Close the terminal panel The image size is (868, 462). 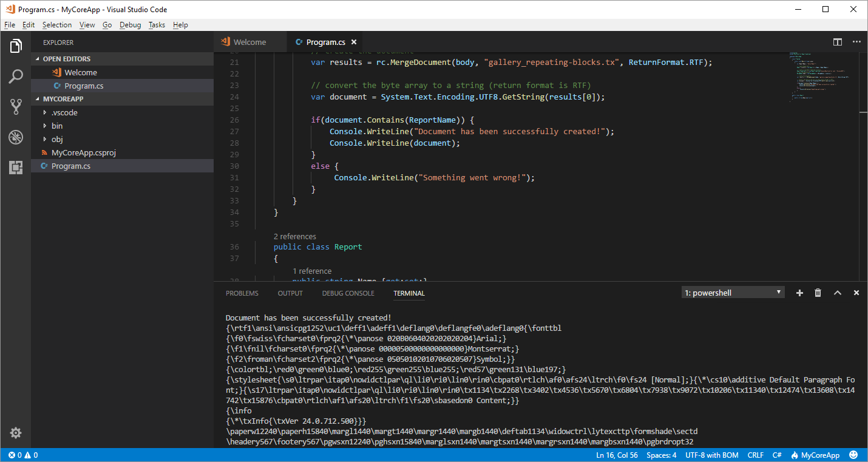[856, 293]
